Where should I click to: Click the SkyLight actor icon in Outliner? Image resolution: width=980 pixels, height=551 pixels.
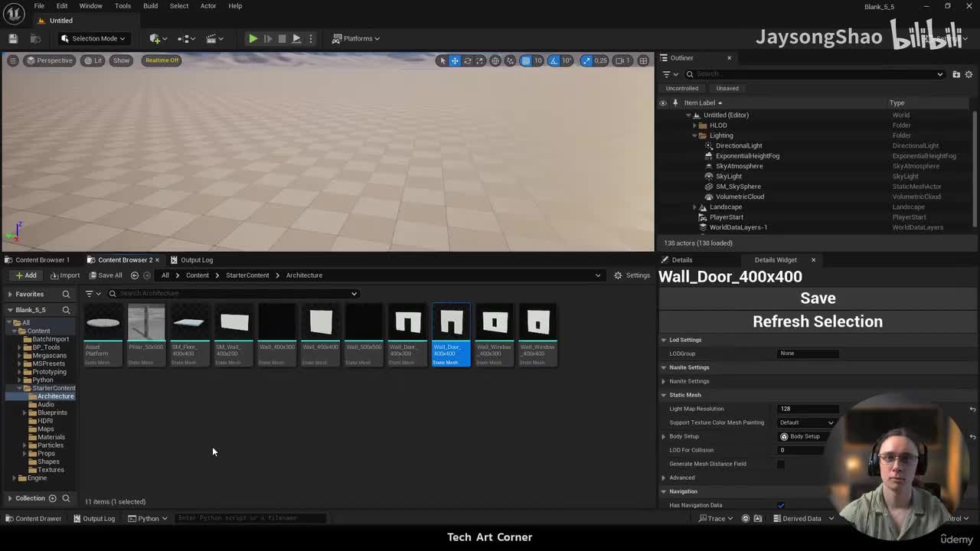point(709,176)
